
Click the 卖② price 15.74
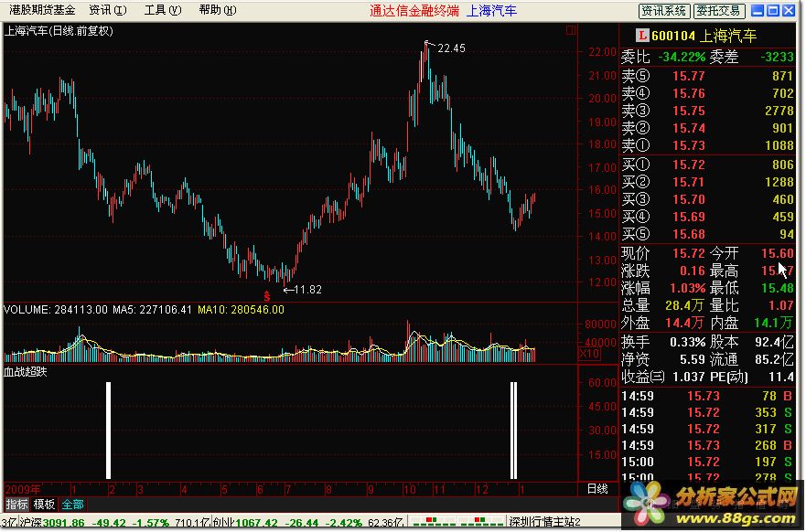(688, 128)
